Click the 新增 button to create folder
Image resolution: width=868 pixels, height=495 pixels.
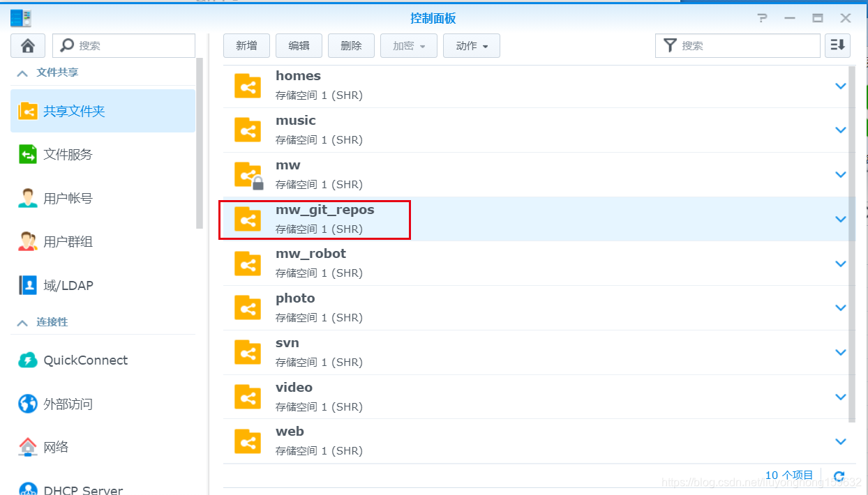246,45
